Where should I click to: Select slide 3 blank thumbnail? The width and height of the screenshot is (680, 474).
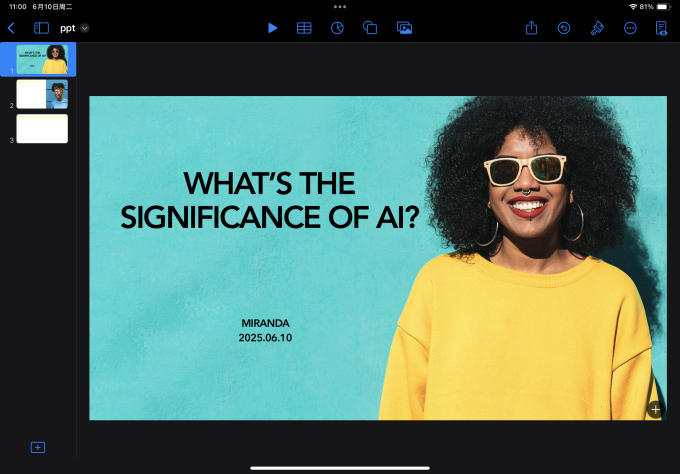click(42, 129)
